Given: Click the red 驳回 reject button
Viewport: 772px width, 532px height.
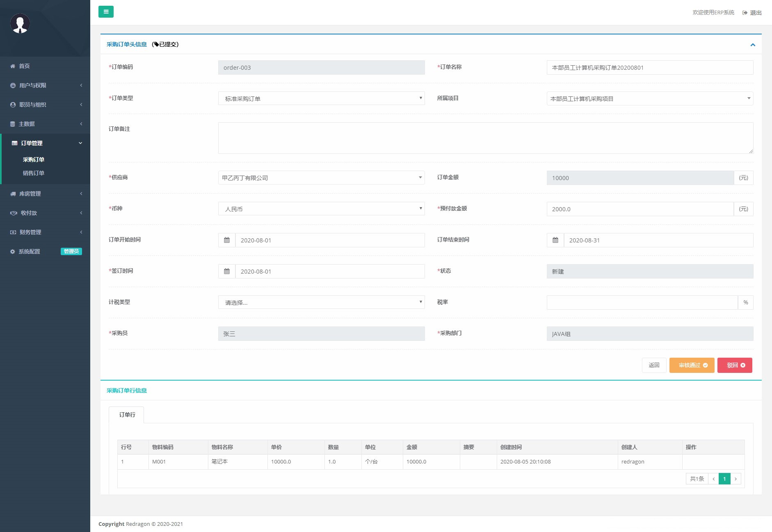Looking at the screenshot, I should pos(735,365).
